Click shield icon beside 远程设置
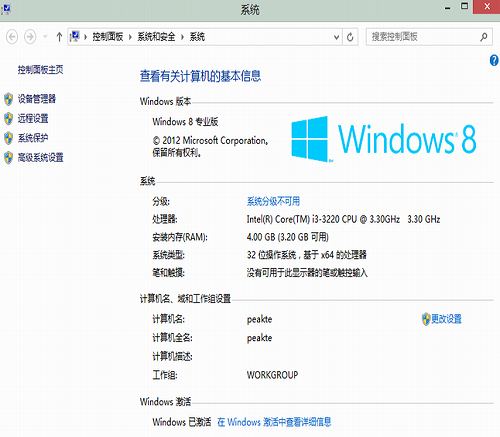The height and width of the screenshot is (437, 500). click(9, 119)
